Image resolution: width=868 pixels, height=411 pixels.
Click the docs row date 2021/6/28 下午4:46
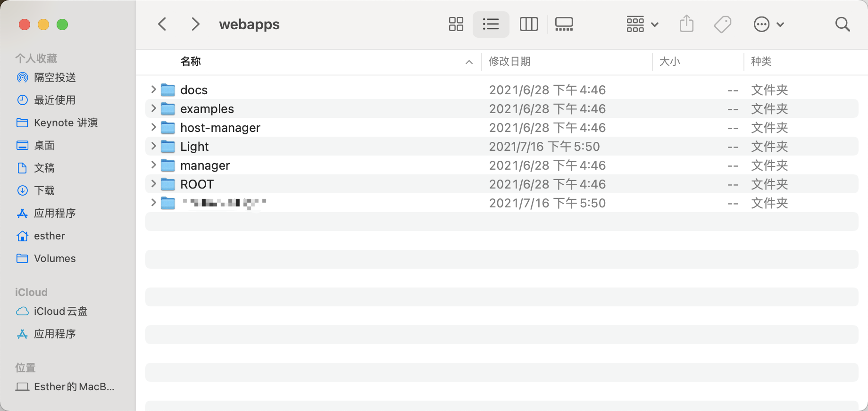coord(547,90)
